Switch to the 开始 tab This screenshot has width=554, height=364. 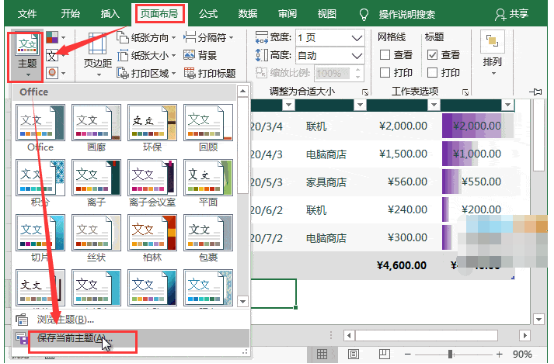[70, 14]
